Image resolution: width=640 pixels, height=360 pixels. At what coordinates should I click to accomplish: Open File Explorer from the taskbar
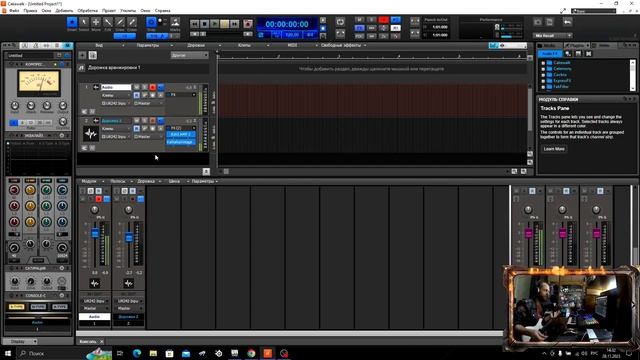pyautogui.click(x=153, y=353)
